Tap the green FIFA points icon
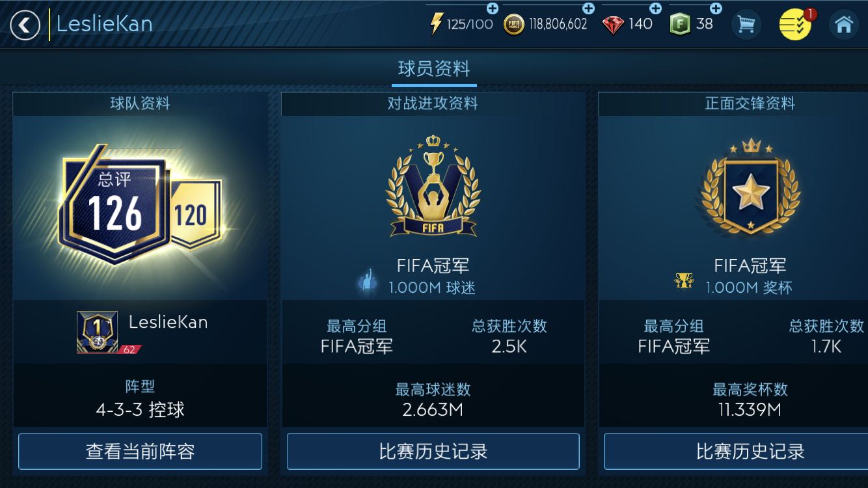The height and width of the screenshot is (488, 868). [680, 25]
